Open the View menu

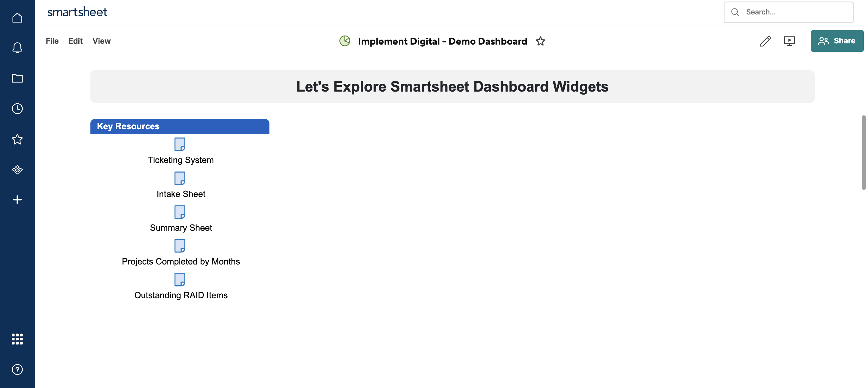pyautogui.click(x=102, y=41)
